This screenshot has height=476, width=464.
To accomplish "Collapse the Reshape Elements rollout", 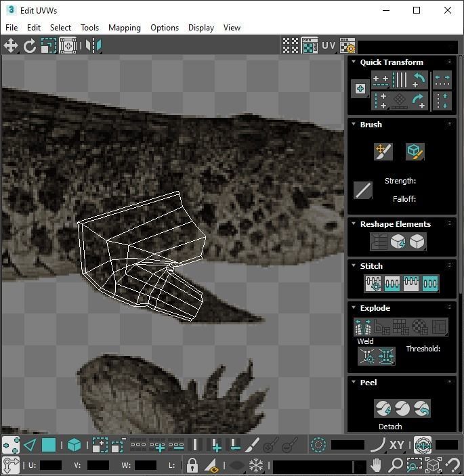I will [x=354, y=223].
